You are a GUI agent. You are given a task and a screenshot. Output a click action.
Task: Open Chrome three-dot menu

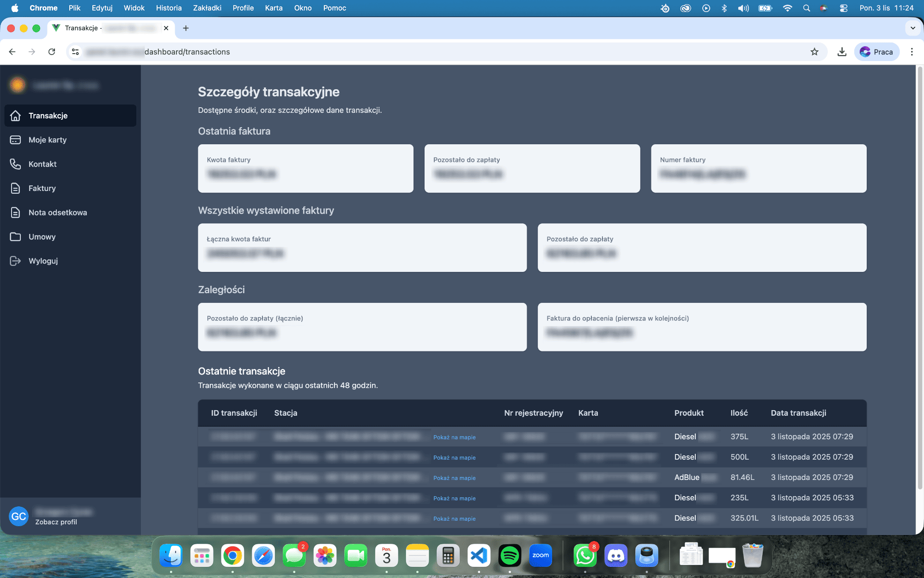pos(912,52)
